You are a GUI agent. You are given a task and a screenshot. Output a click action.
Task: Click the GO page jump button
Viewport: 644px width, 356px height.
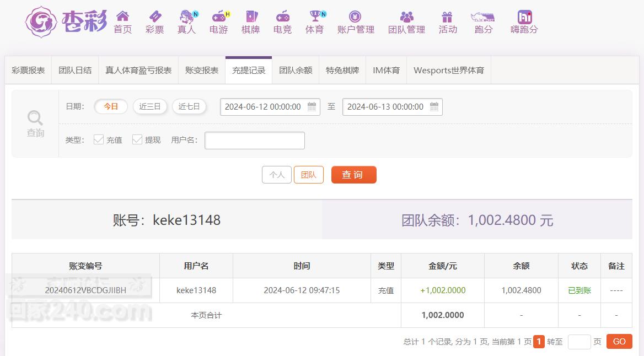pyautogui.click(x=619, y=342)
